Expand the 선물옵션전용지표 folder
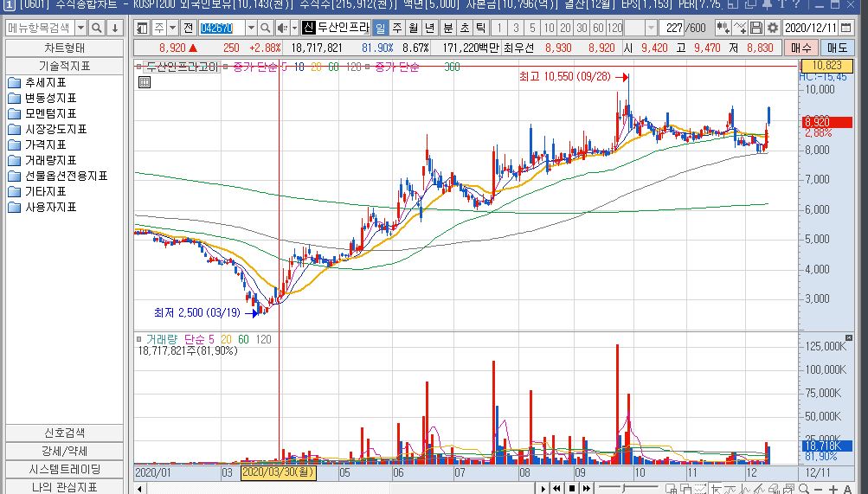 15,176
